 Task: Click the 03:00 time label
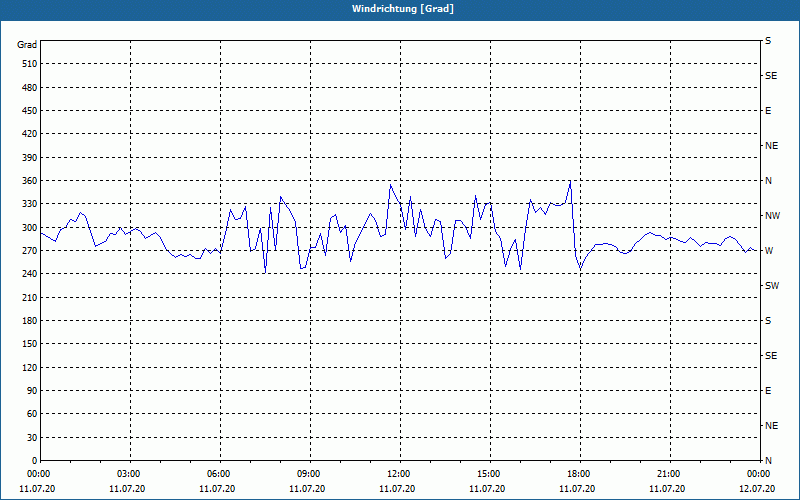128,474
